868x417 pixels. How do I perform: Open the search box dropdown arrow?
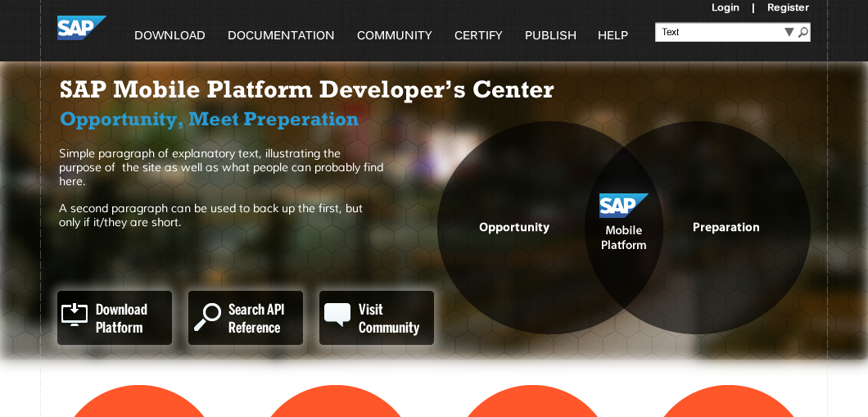[x=789, y=32]
